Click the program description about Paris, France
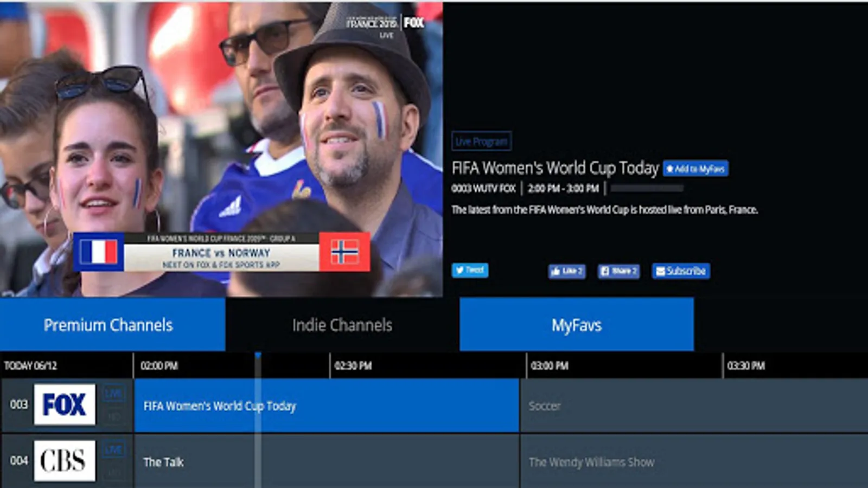The height and width of the screenshot is (488, 868). [604, 210]
